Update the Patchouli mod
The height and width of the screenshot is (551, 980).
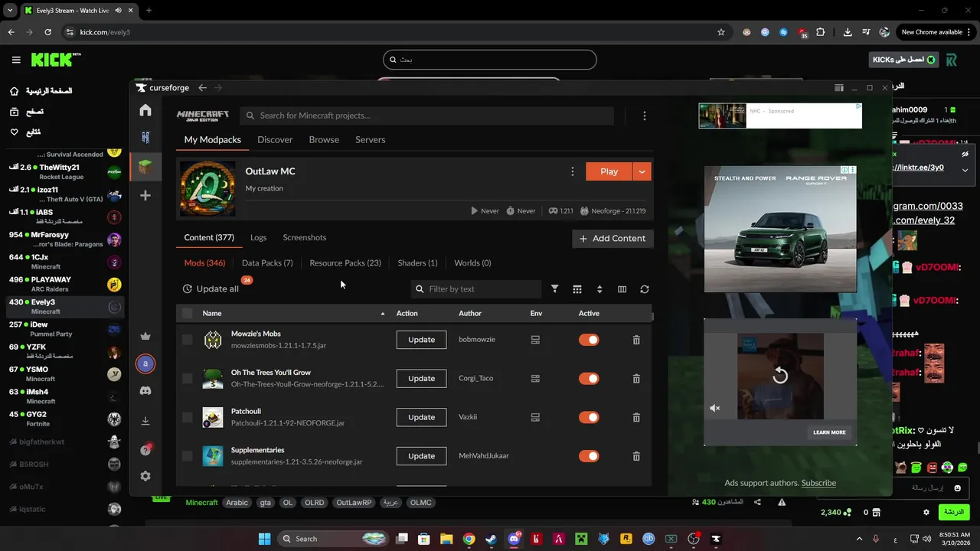421,417
